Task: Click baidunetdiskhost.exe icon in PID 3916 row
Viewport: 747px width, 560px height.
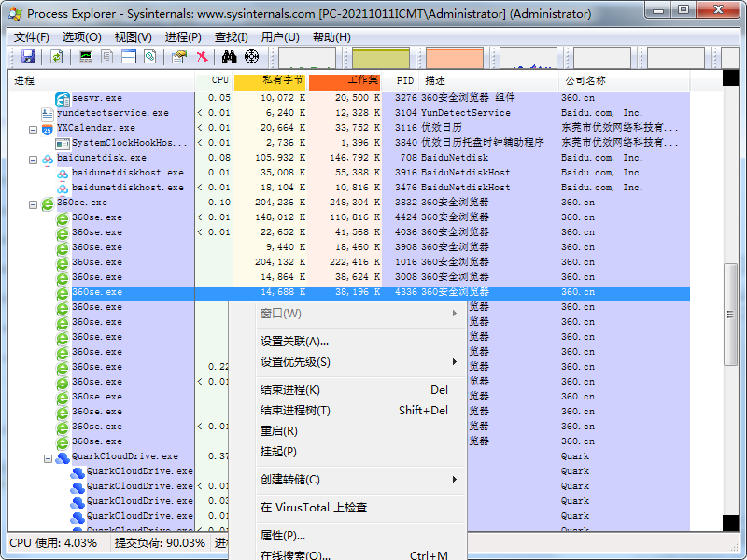Action: [x=63, y=174]
